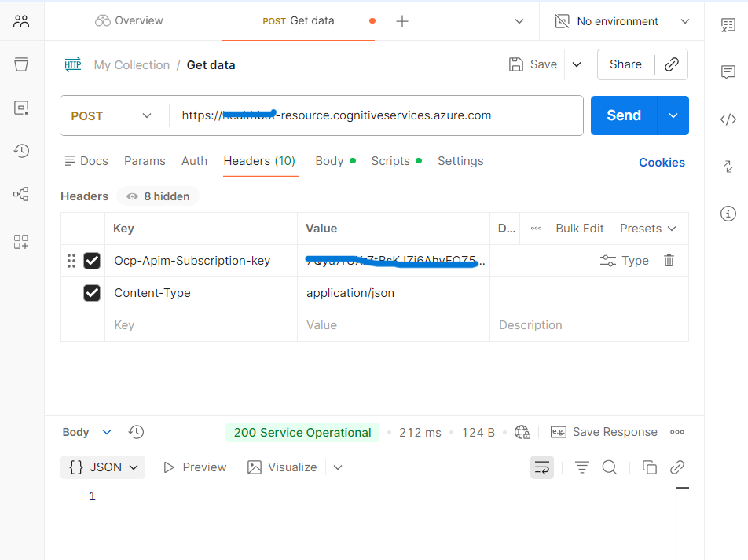
Task: Open the Runner panel at top right
Action: 728,26
